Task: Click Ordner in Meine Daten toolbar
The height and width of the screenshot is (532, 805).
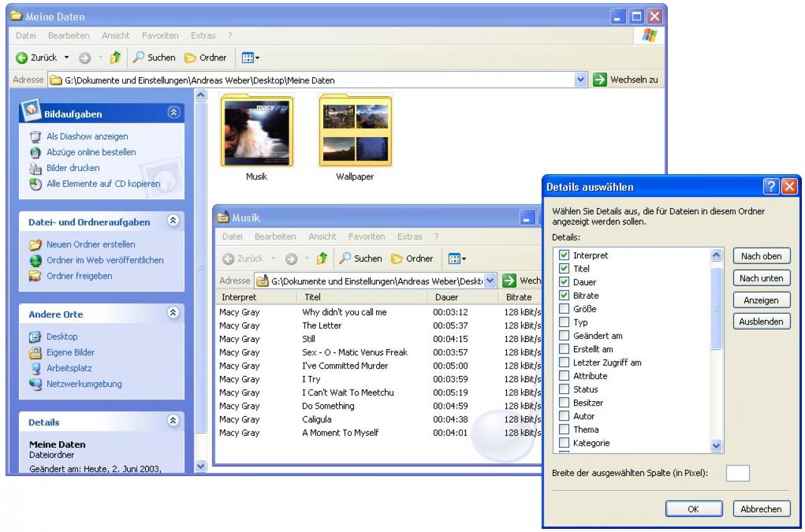Action: click(x=206, y=58)
